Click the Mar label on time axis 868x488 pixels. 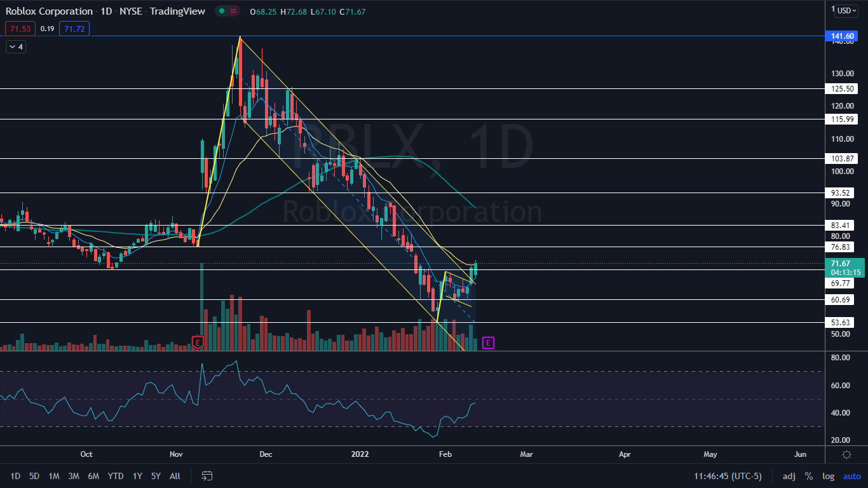[526, 454]
